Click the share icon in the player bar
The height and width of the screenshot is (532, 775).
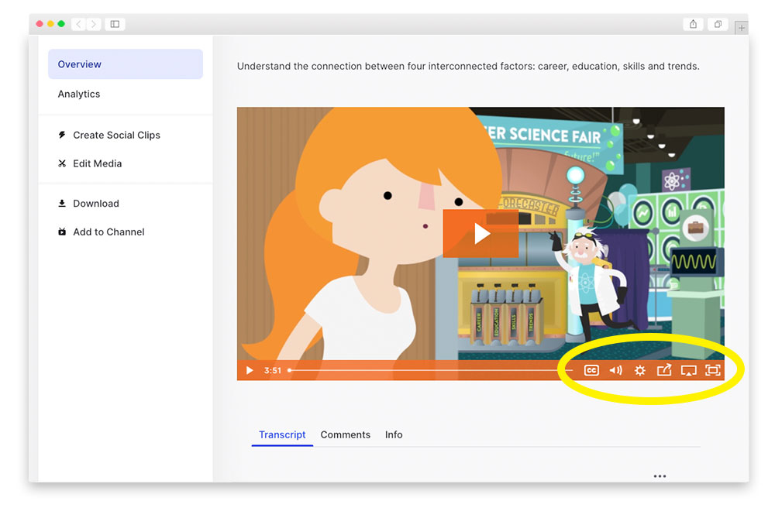[x=664, y=370]
